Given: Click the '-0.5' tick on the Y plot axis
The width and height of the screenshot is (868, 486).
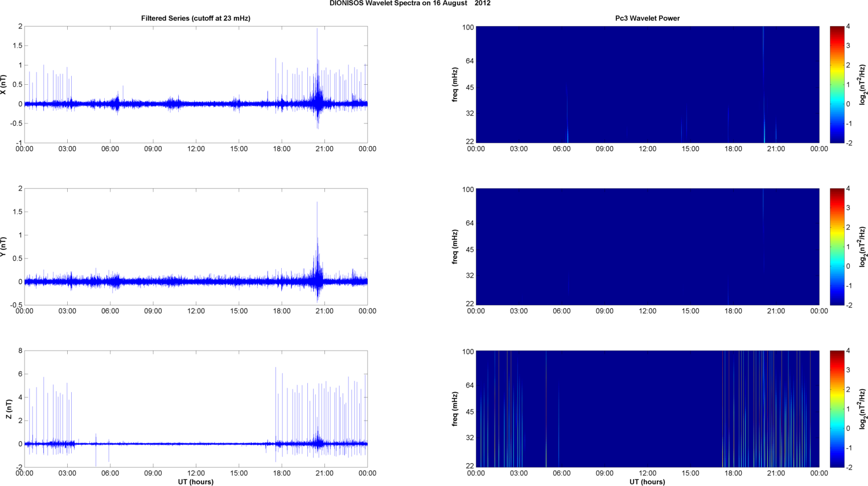Looking at the screenshot, I should [x=17, y=305].
